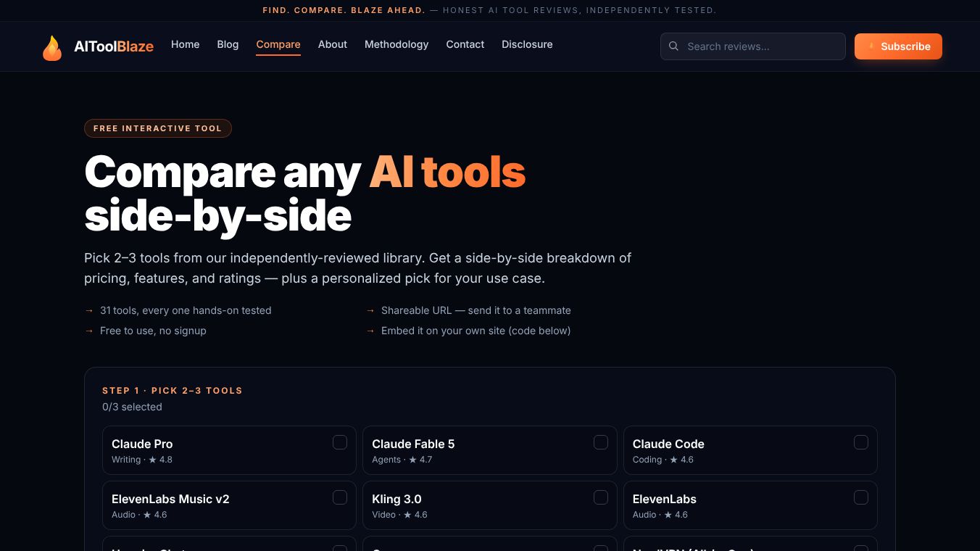Click the Free Interactive Tool badge
Viewport: 980px width, 551px height.
click(158, 128)
